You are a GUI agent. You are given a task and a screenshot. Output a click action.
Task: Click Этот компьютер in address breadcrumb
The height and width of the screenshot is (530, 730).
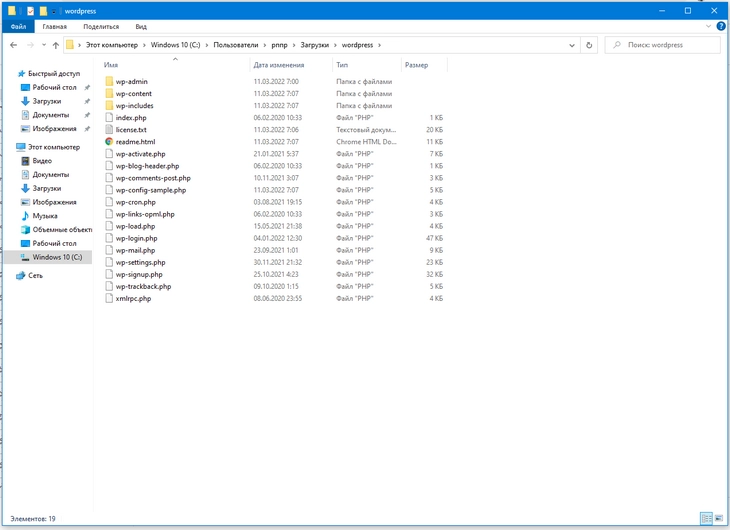(x=112, y=45)
